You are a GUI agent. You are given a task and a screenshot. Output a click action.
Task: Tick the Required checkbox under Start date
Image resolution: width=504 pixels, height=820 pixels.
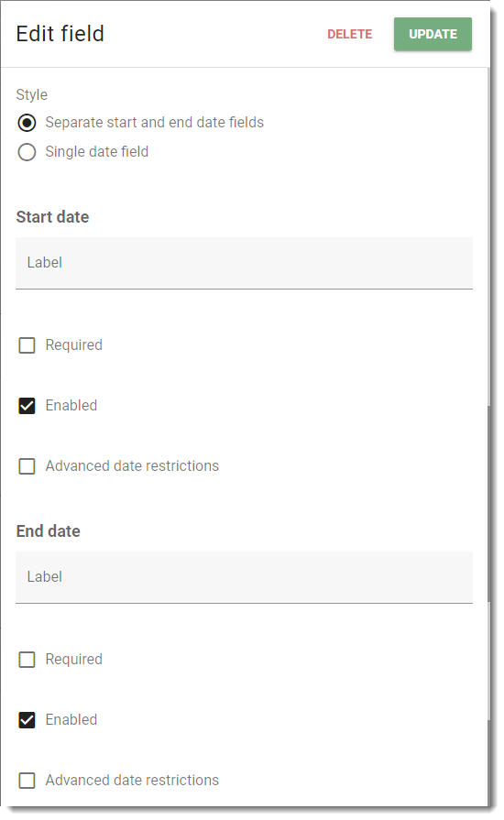pos(27,345)
